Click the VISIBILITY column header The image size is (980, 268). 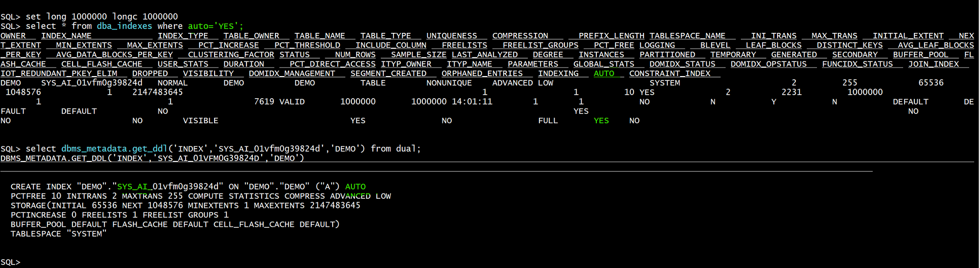tap(208, 73)
